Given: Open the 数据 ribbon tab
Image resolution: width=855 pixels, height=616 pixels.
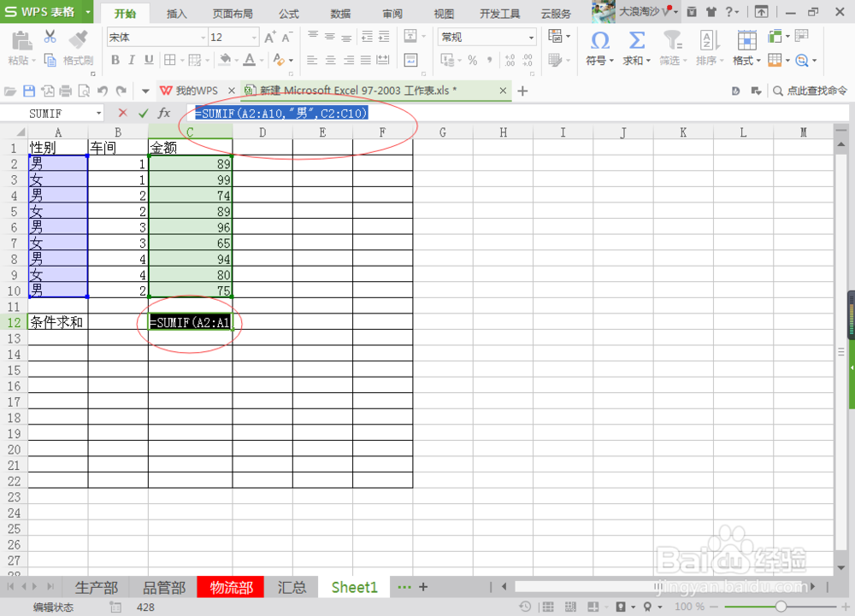Looking at the screenshot, I should (341, 14).
